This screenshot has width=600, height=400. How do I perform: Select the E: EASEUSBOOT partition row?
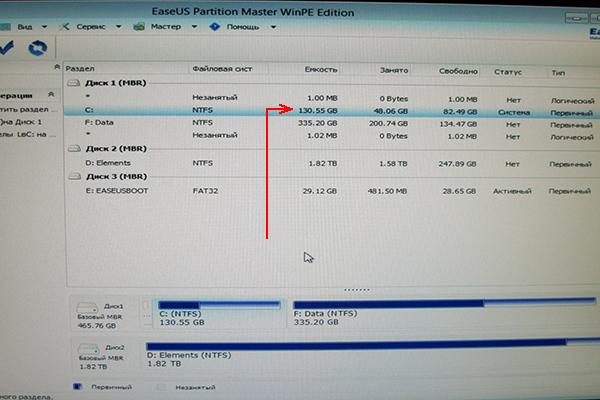coord(333,191)
